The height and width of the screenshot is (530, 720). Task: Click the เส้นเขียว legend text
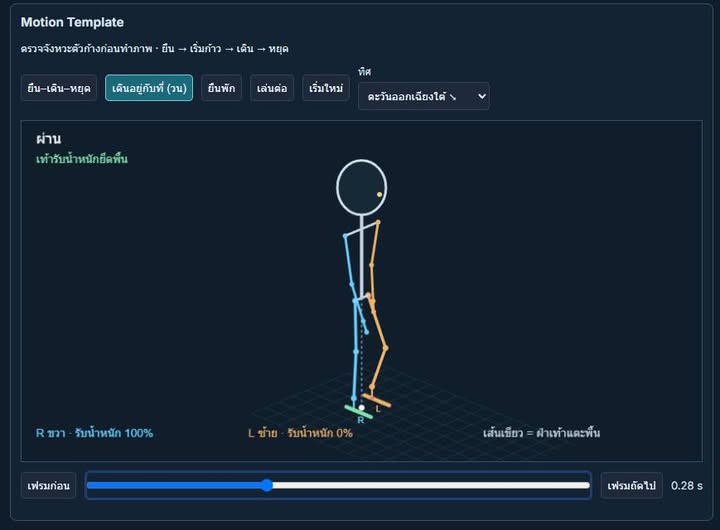(541, 433)
